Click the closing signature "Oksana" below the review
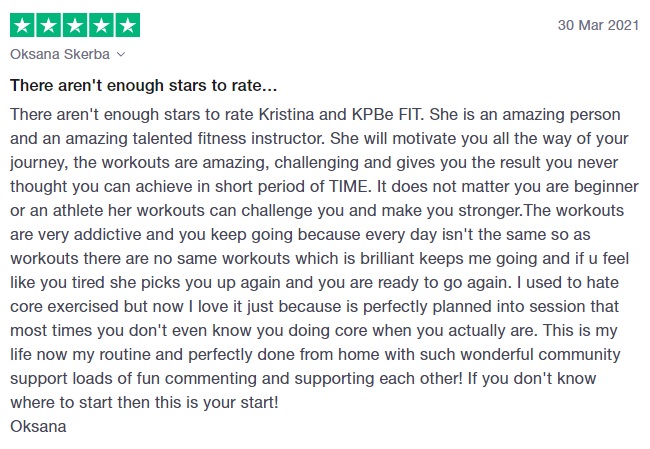Viewport: 650px width, 449px height. (38, 425)
